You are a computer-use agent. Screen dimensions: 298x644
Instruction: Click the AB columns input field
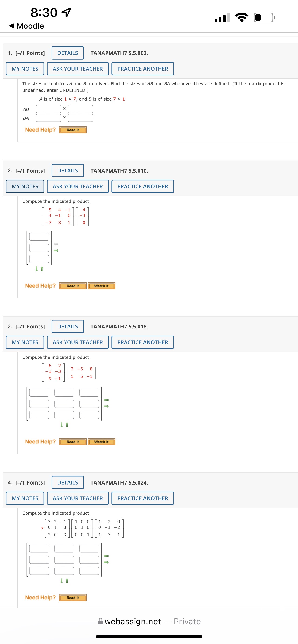80,109
